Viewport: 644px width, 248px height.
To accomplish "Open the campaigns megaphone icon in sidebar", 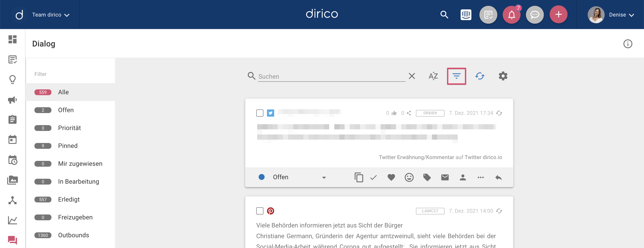I will pyautogui.click(x=13, y=100).
